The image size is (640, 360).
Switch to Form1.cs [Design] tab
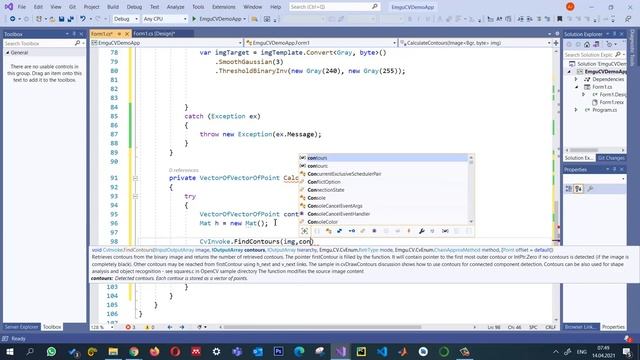click(x=154, y=33)
